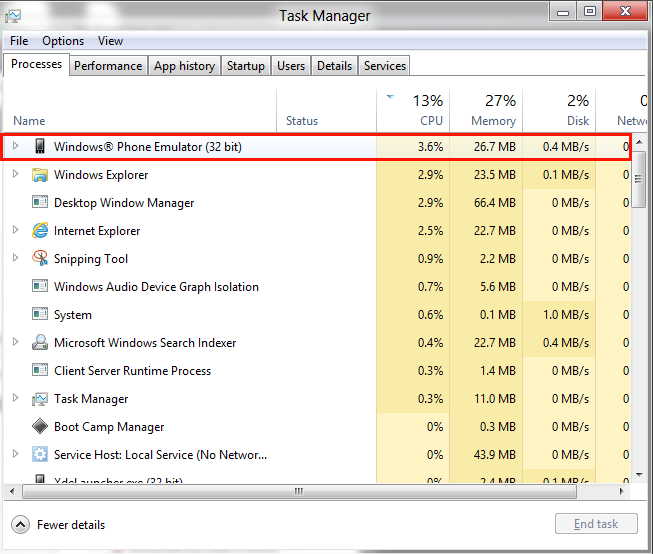Image resolution: width=653 pixels, height=554 pixels.
Task: Collapse to fewer details with arrow icon
Action: pyautogui.click(x=20, y=524)
